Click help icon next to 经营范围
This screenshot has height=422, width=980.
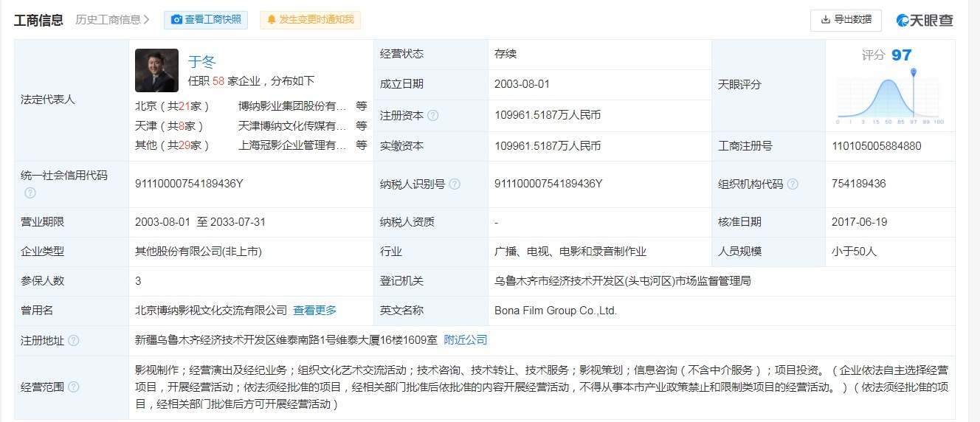[x=73, y=387]
